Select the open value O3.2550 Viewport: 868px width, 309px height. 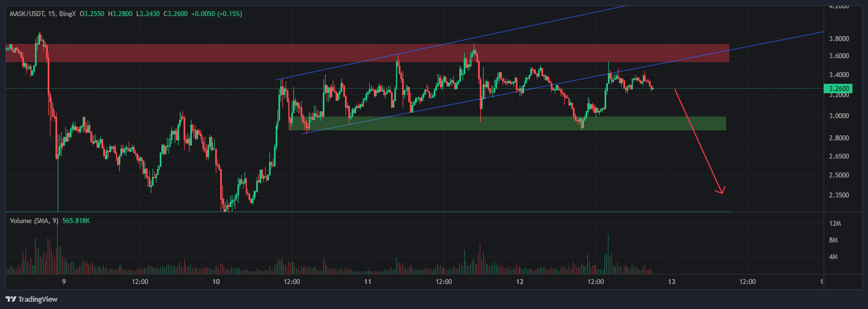click(92, 13)
